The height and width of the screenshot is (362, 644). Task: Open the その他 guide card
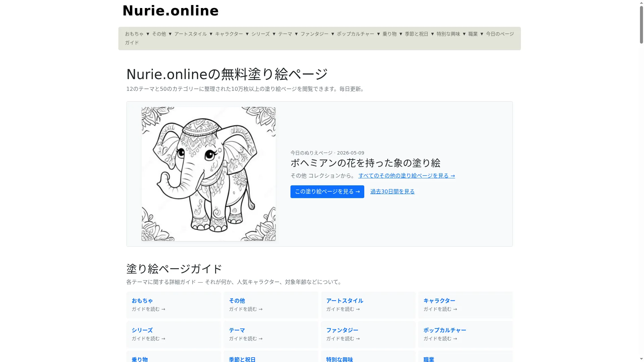[271, 305]
